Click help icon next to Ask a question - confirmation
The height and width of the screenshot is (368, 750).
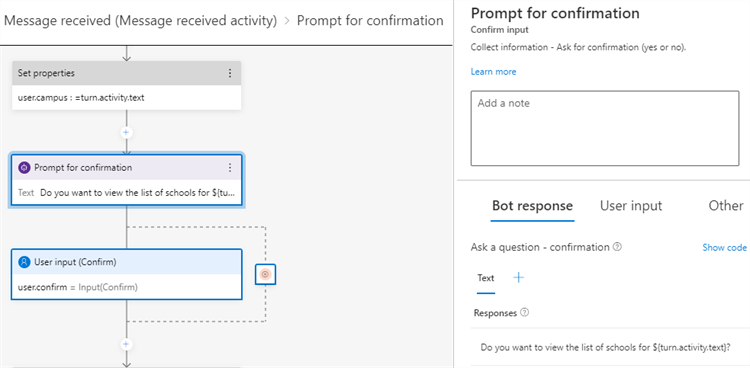point(617,247)
